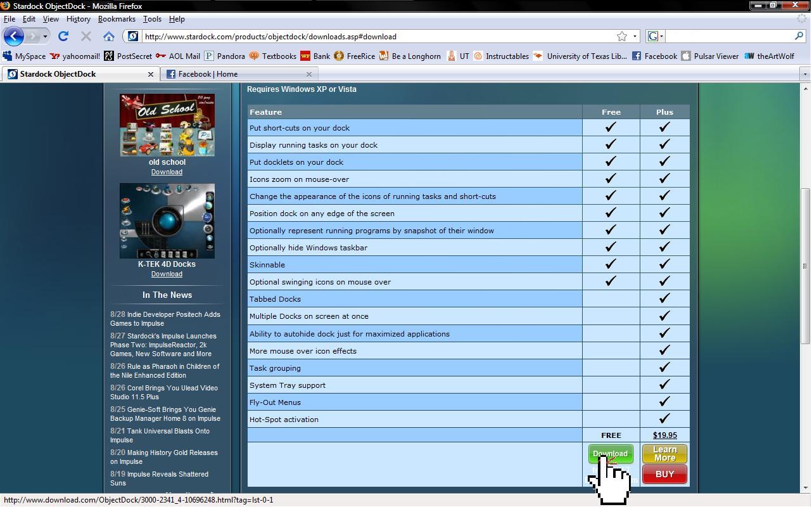
Task: Click the Forward navigation arrow
Action: click(34, 36)
